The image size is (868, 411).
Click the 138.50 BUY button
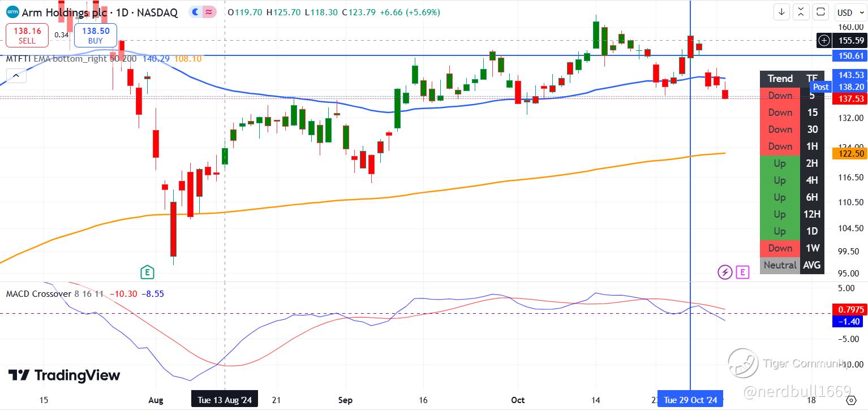pos(95,36)
